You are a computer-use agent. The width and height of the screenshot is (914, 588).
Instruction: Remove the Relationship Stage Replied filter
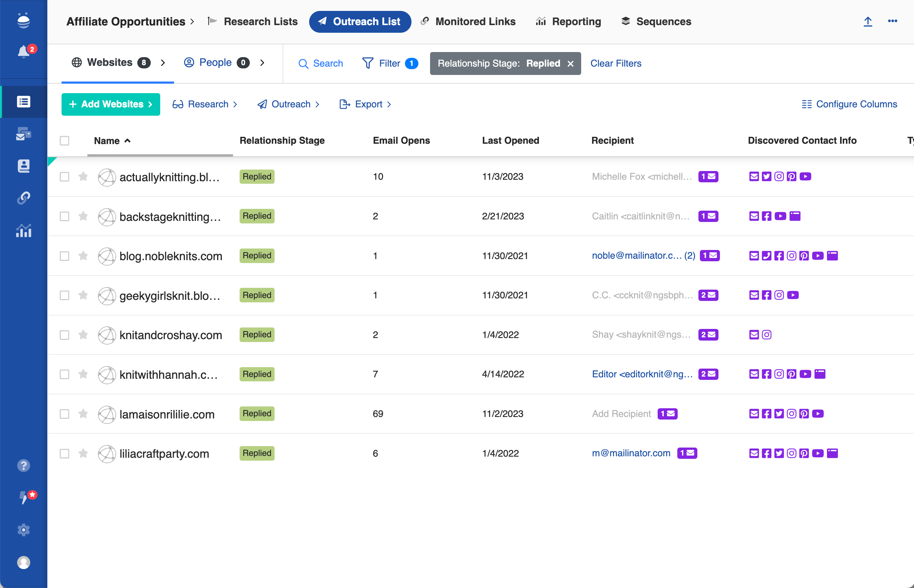571,64
